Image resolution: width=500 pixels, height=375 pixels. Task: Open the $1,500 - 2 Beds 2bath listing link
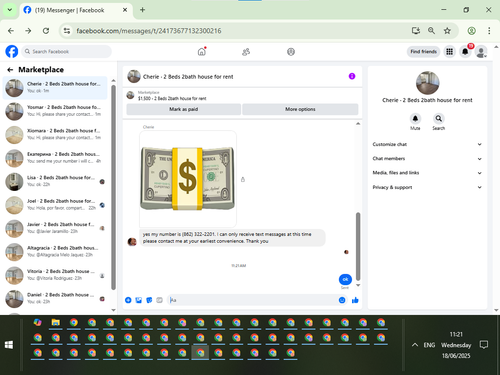pos(172,98)
